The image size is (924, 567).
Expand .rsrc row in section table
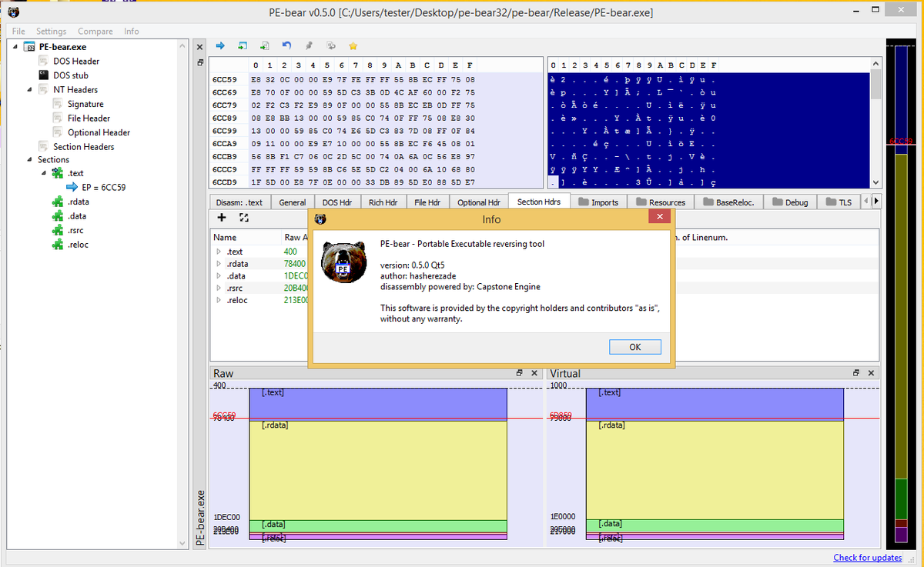pyautogui.click(x=219, y=288)
